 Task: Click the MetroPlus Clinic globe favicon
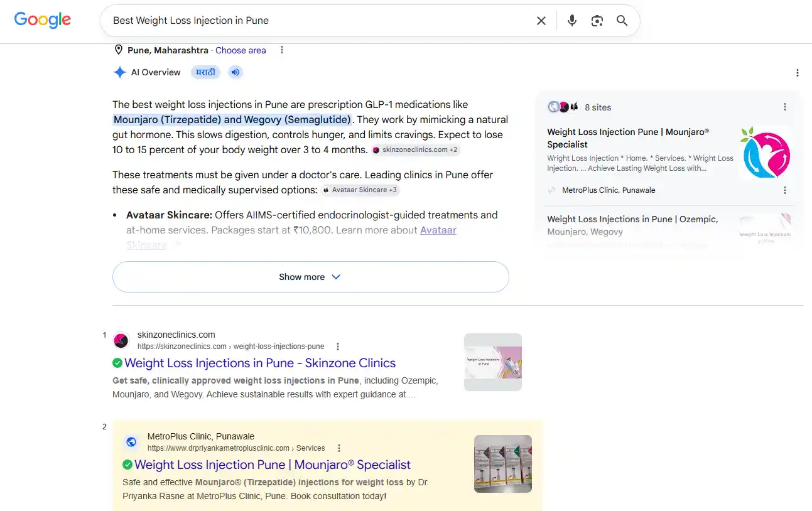[x=131, y=442]
